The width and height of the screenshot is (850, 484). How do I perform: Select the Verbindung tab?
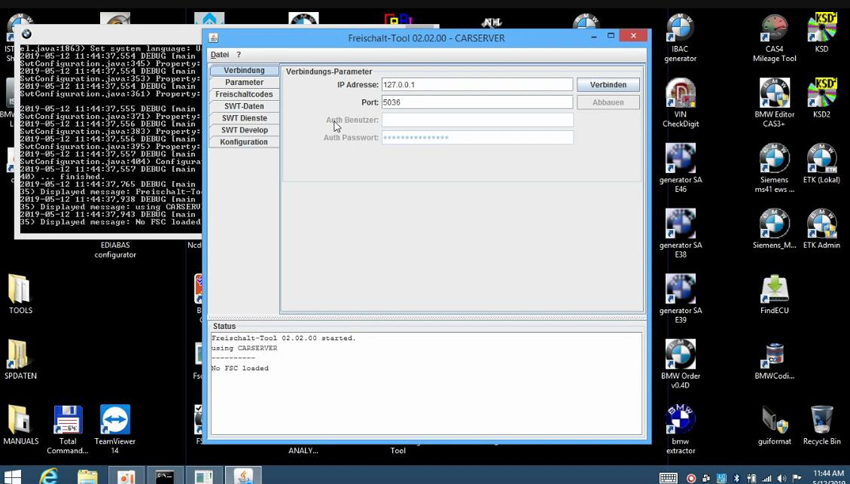tap(244, 70)
